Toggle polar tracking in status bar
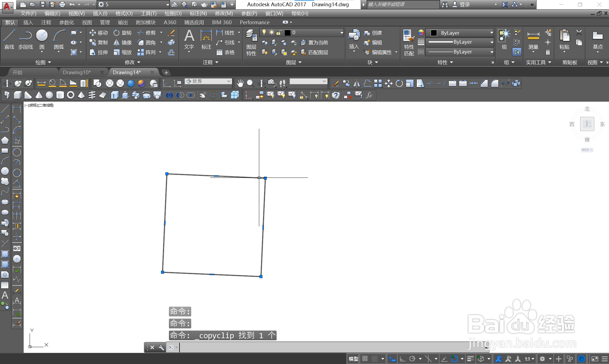Image resolution: width=609 pixels, height=364 pixels. [x=412, y=359]
